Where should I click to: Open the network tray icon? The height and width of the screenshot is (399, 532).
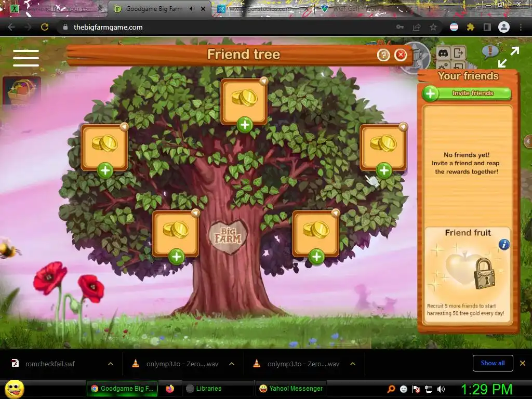click(x=429, y=389)
